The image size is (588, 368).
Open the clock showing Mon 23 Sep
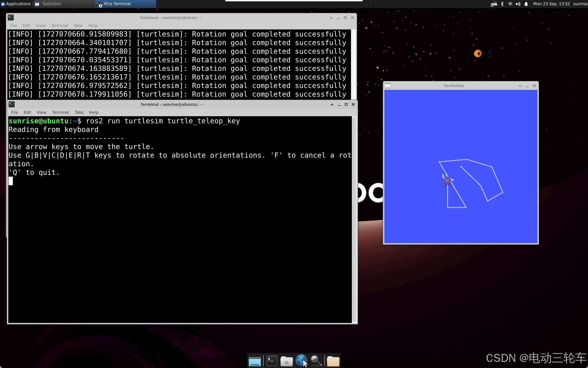tap(551, 4)
